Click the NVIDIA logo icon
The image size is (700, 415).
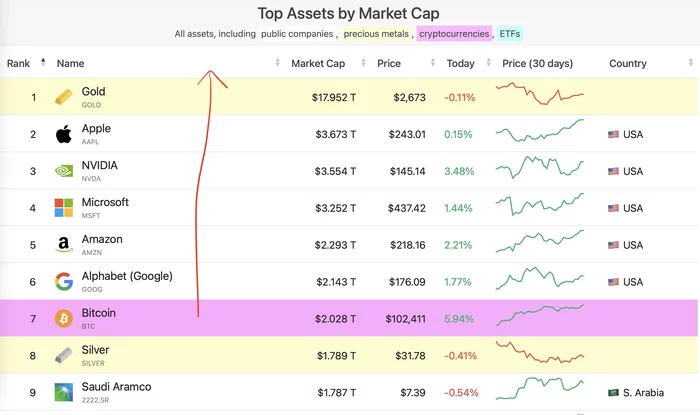point(64,171)
